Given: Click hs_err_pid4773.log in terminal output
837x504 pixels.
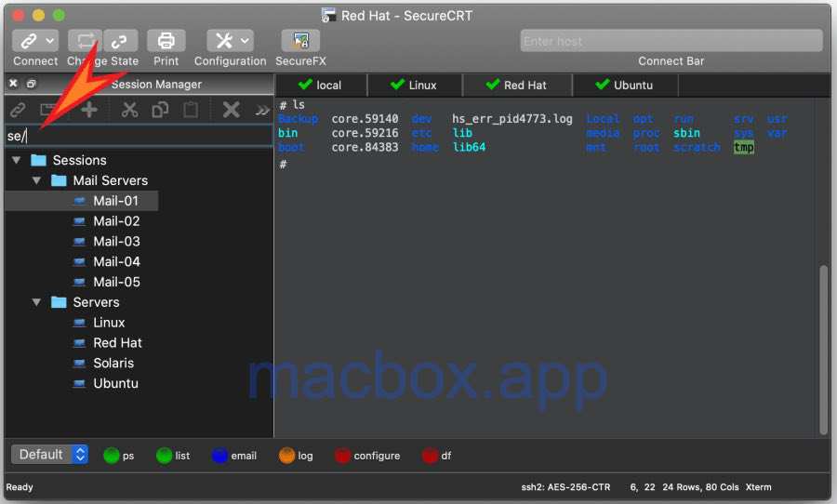Looking at the screenshot, I should click(x=511, y=118).
